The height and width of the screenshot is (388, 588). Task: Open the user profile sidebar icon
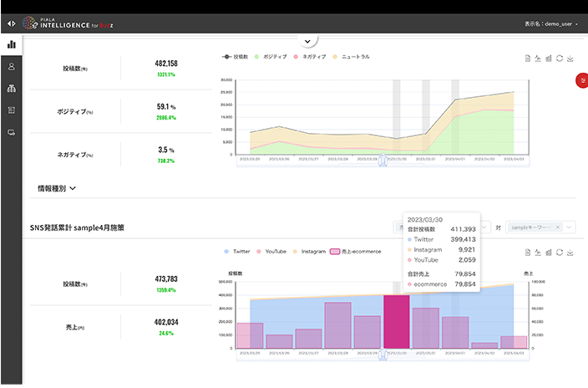(12, 66)
